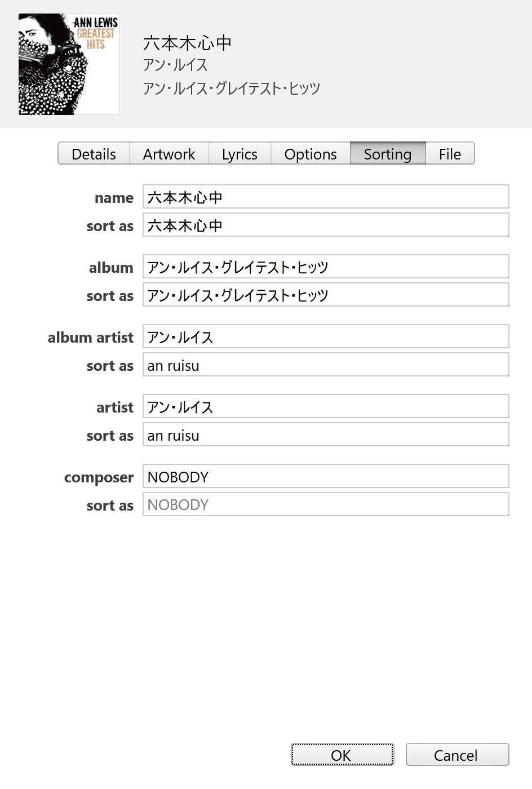Click the Sorting tab
This screenshot has width=532, height=789.
coord(387,154)
